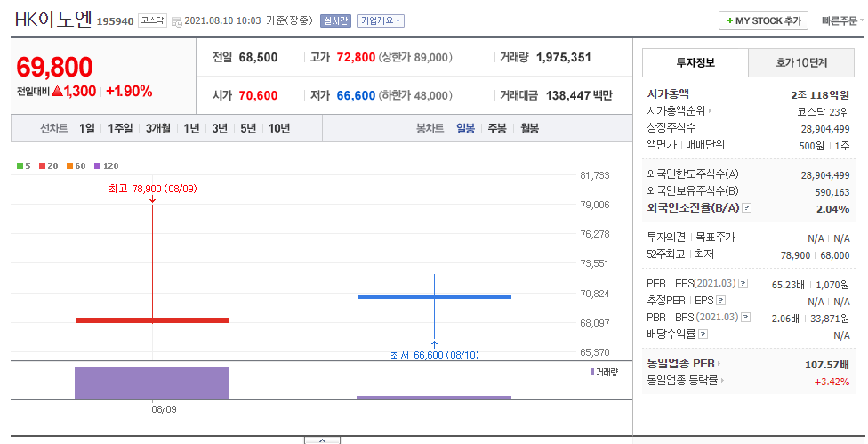
Task: Click the 전일 value 68,500
Action: pos(259,57)
